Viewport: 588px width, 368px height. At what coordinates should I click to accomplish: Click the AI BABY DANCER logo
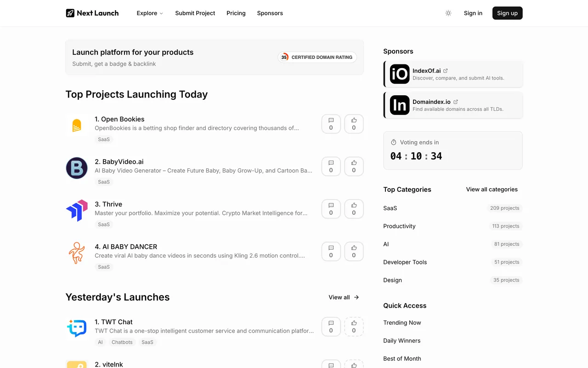[x=77, y=253]
